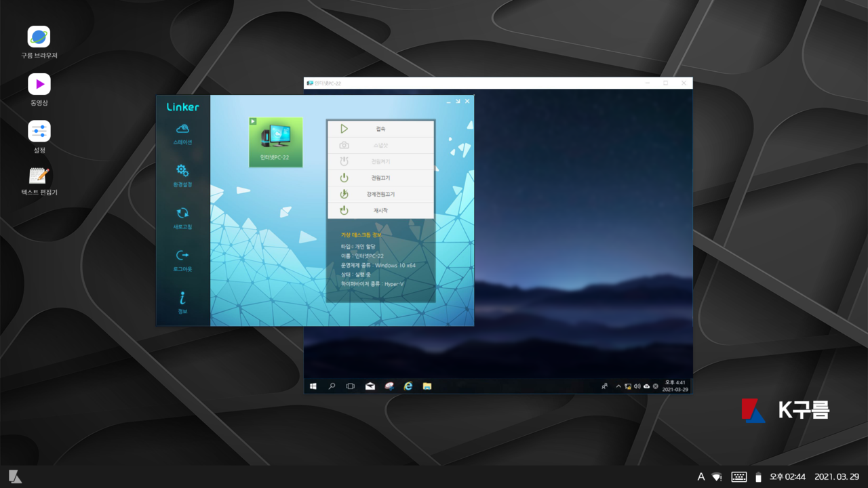Open the K구름 launcher menu button
868x488 pixels.
pyautogui.click(x=15, y=477)
